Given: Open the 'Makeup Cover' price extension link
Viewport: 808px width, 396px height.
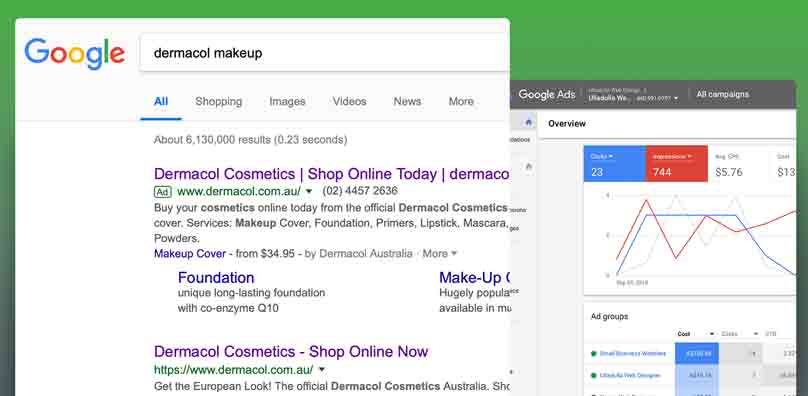Looking at the screenshot, I should [x=190, y=254].
